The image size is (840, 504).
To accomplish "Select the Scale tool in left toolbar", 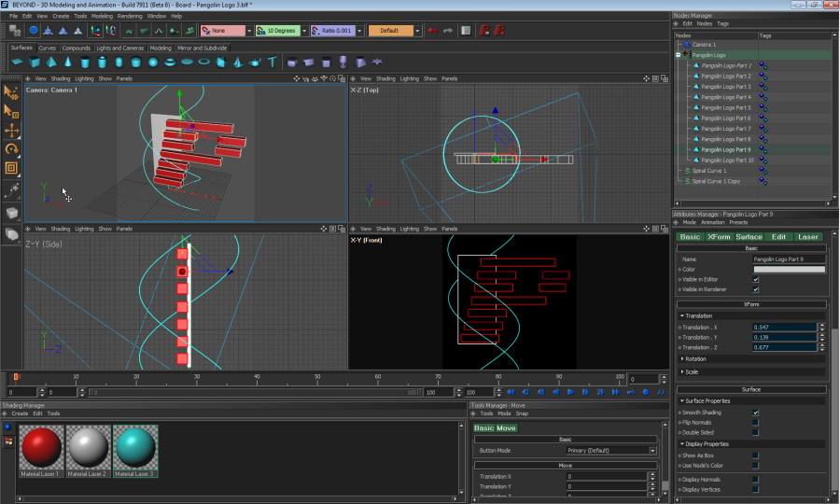I will [x=11, y=169].
